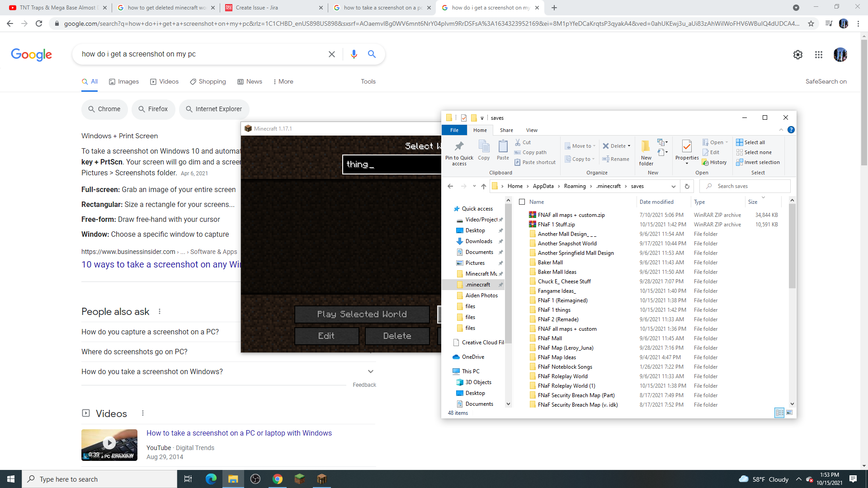Open Properties icon in ribbon
This screenshot has height=488, width=868.
687,146
